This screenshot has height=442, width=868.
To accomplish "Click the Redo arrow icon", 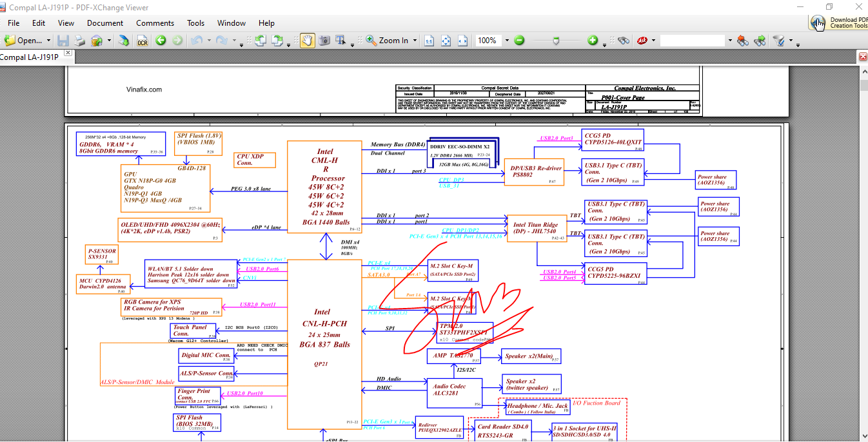I will [x=221, y=41].
